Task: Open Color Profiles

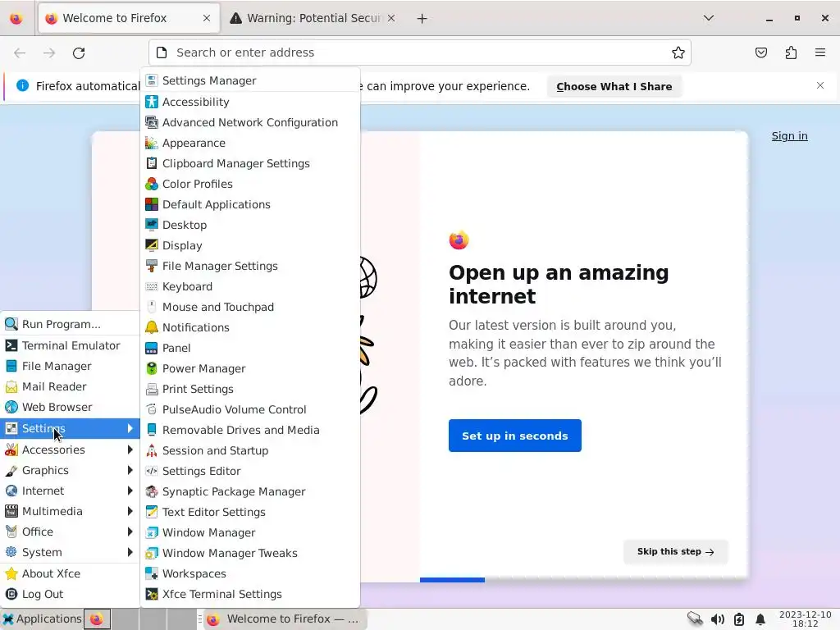Action: 250,184
